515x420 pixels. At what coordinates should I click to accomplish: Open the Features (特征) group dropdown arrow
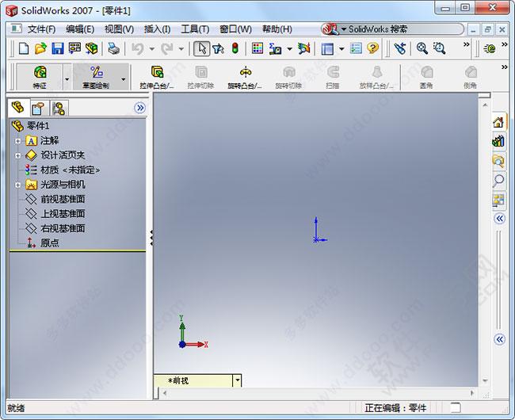67,79
